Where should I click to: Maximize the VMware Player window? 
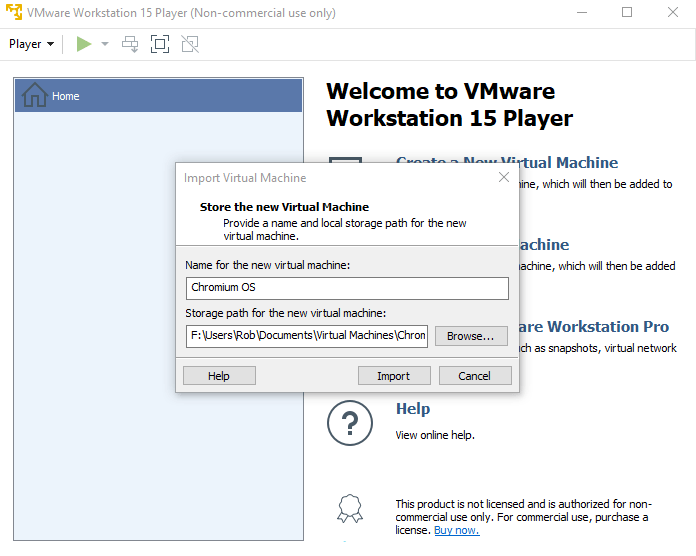click(627, 12)
